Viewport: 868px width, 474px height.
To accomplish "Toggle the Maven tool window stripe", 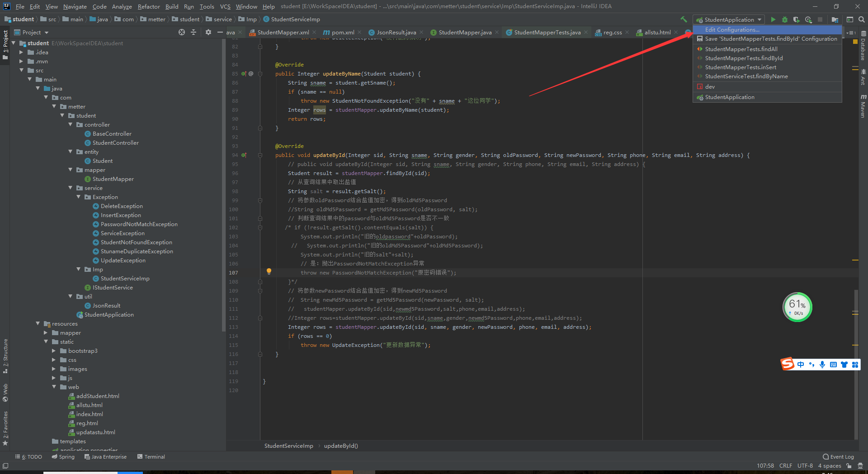I will [863, 106].
